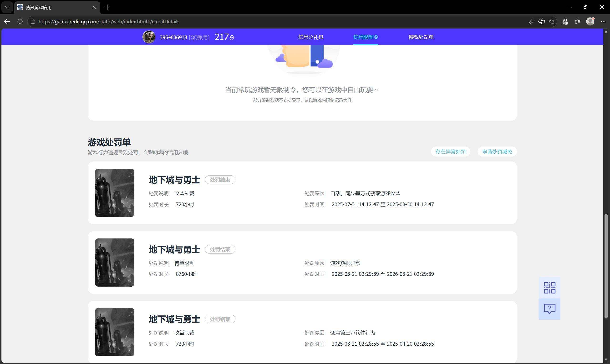Select 8760小时 duration value
The width and height of the screenshot is (610, 364).
point(186,274)
